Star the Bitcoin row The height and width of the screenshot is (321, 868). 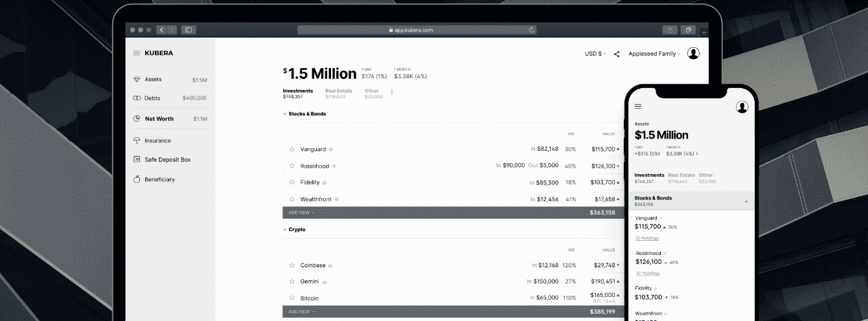point(291,298)
